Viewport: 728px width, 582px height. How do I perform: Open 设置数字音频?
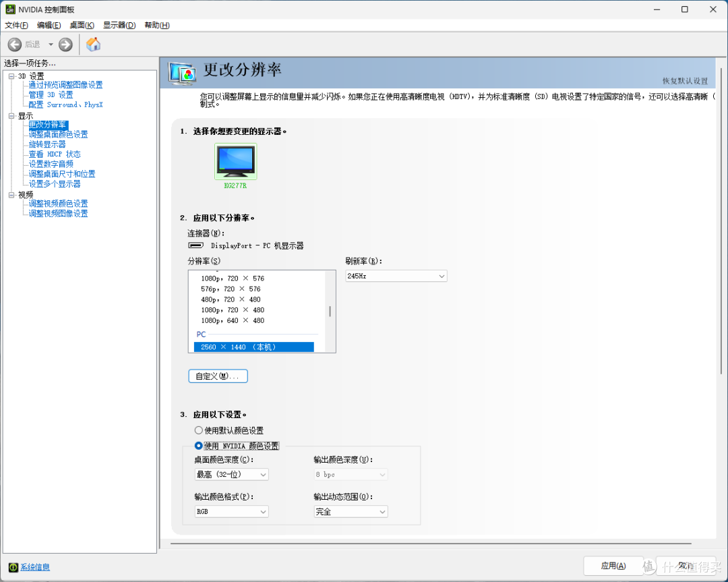pyautogui.click(x=51, y=165)
